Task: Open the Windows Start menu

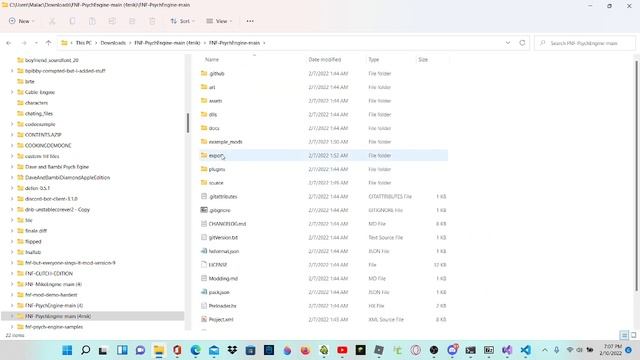Action: [x=67, y=350]
